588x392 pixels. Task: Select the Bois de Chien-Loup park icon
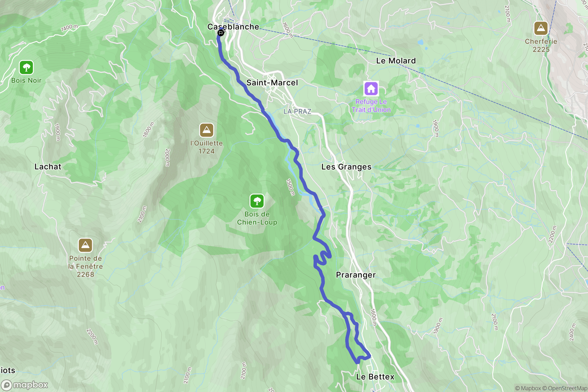tap(257, 201)
